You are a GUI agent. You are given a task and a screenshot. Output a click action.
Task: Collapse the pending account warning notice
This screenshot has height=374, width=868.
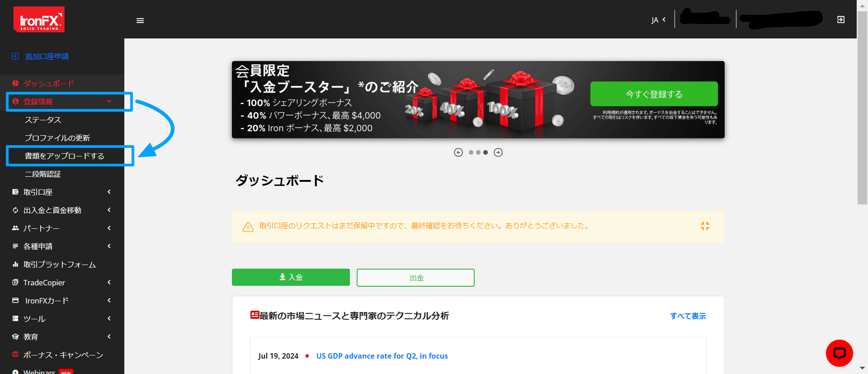[705, 226]
